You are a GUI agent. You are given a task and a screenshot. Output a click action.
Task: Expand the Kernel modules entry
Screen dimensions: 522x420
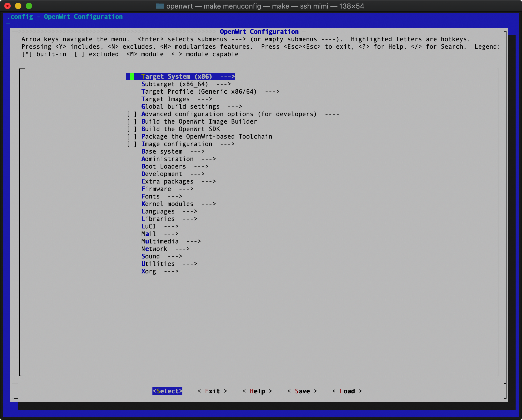178,204
